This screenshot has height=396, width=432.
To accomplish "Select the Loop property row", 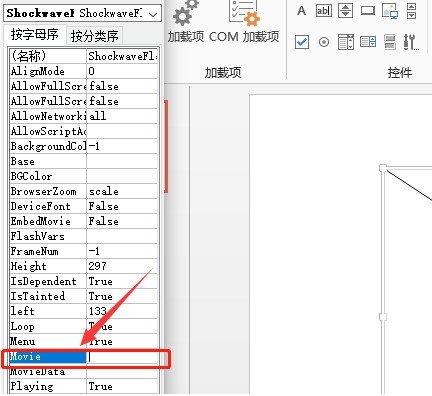I will click(x=84, y=326).
